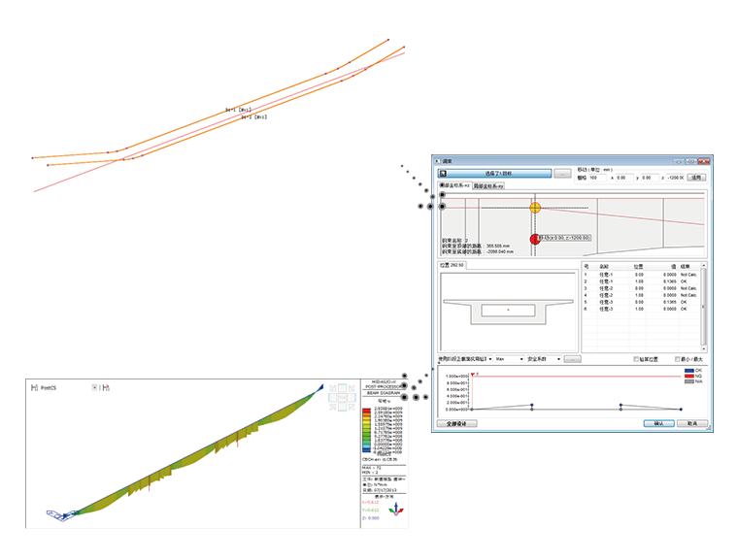738x560 pixels.
Task: Open the dropdown arrow next to PostCS
Action: pyautogui.click(x=94, y=387)
